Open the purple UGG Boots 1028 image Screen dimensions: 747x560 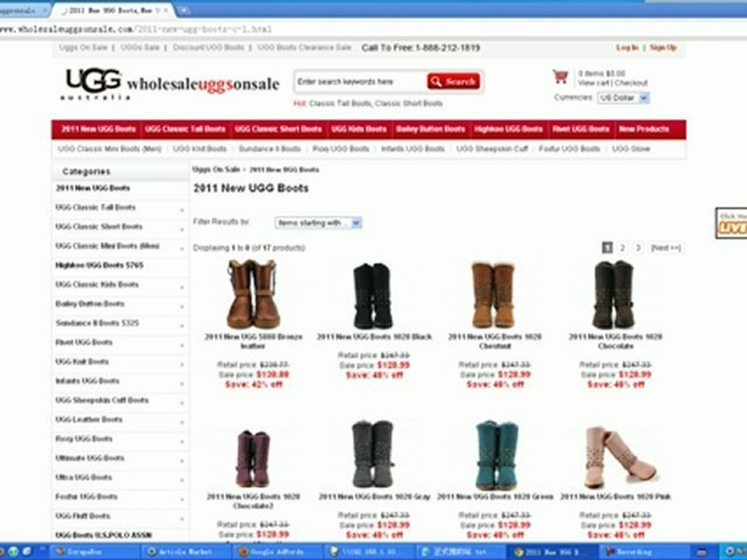tap(253, 458)
